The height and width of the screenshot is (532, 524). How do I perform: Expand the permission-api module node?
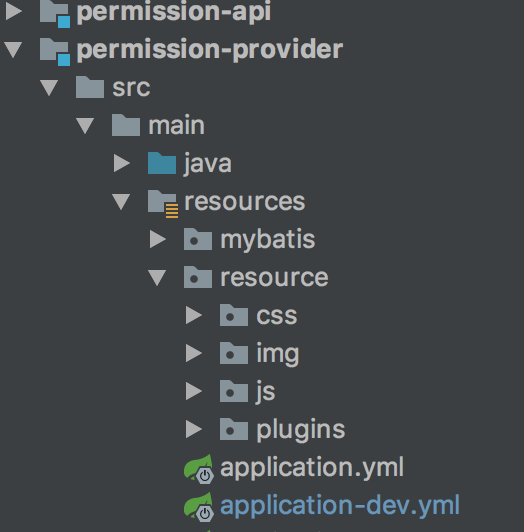coord(14,11)
